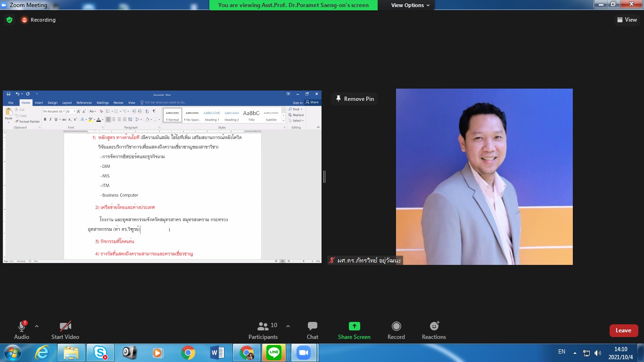Toggle the View layout button
644x362 pixels.
[x=627, y=20]
